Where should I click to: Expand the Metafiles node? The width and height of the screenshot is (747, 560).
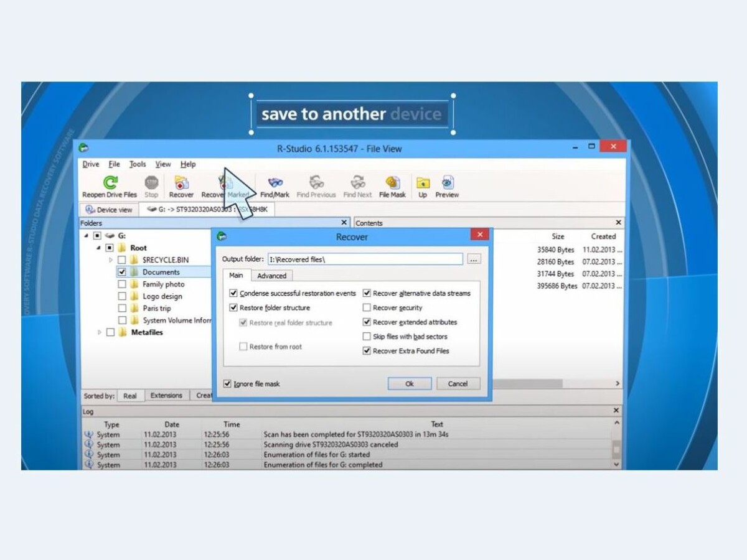pos(99,332)
